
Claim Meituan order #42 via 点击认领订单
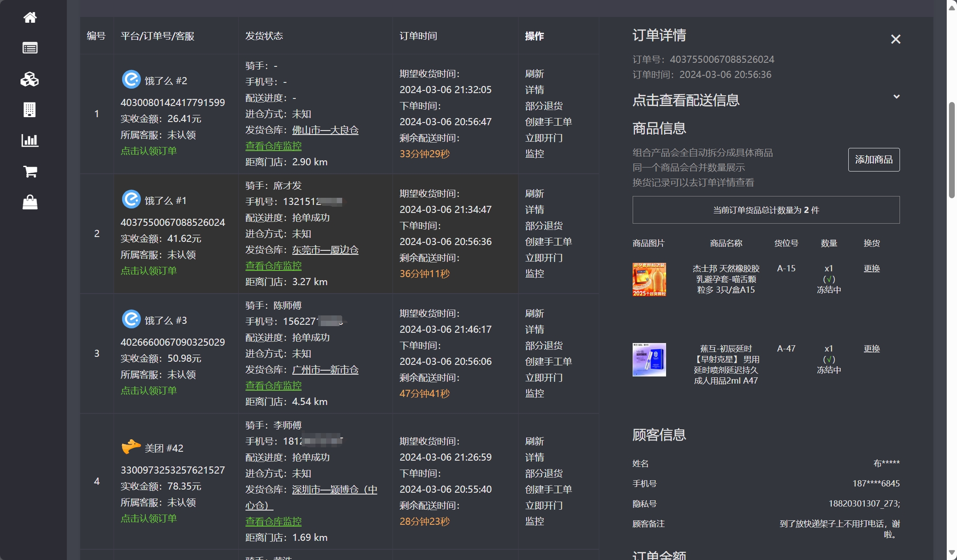pos(149,519)
